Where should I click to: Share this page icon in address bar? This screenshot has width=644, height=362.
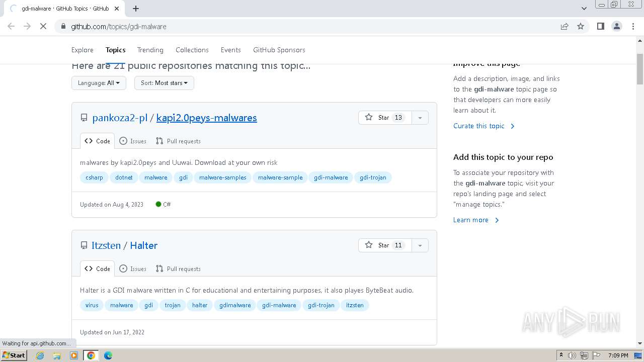(565, 26)
